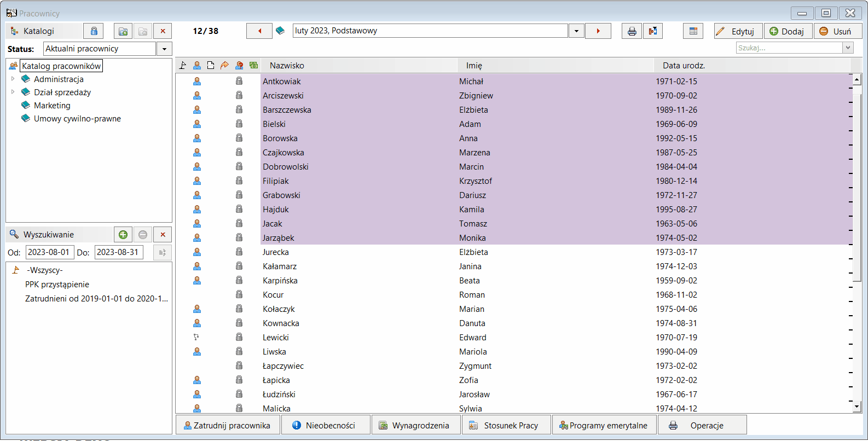Viewport: 868px width, 441px height.
Task: Click the lock icon beside Katalogi
Action: (94, 31)
